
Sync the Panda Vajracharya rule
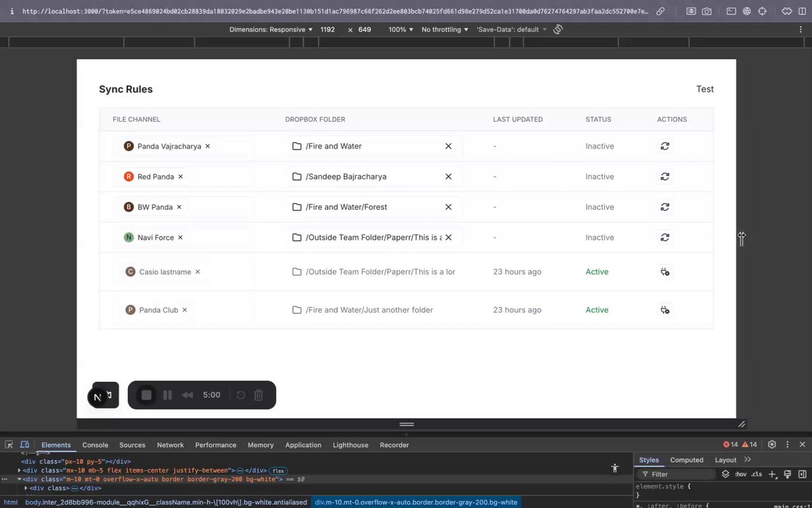(665, 146)
